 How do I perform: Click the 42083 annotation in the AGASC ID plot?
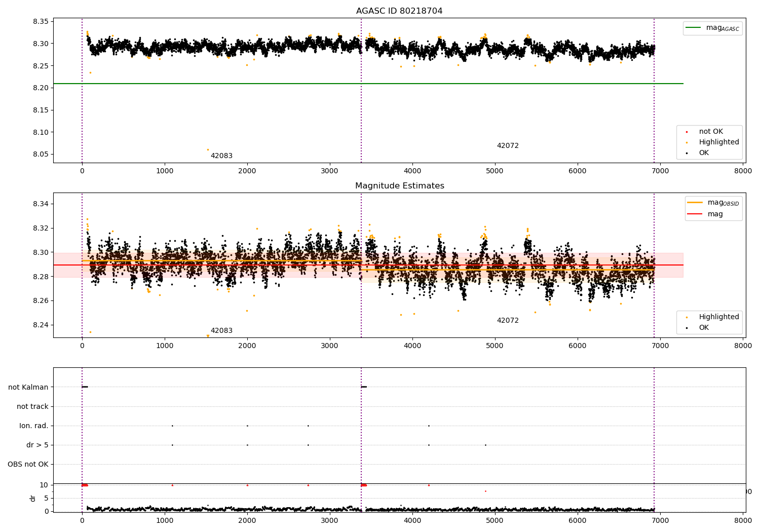[221, 156]
